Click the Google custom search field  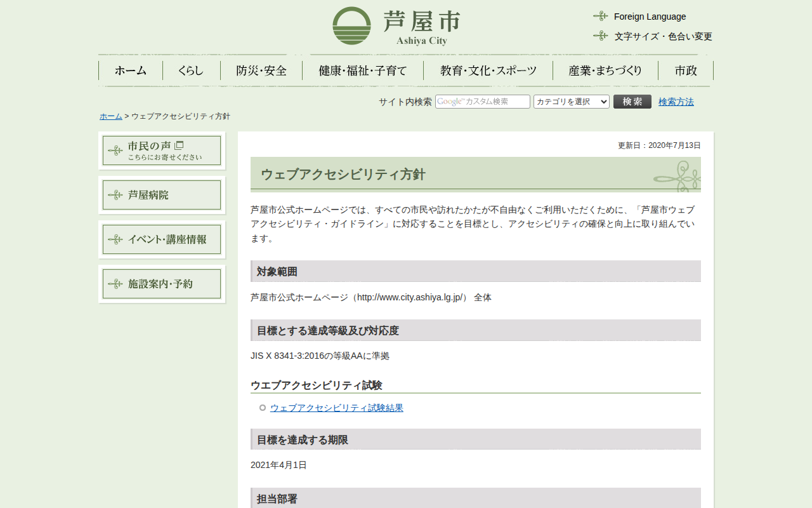(483, 102)
